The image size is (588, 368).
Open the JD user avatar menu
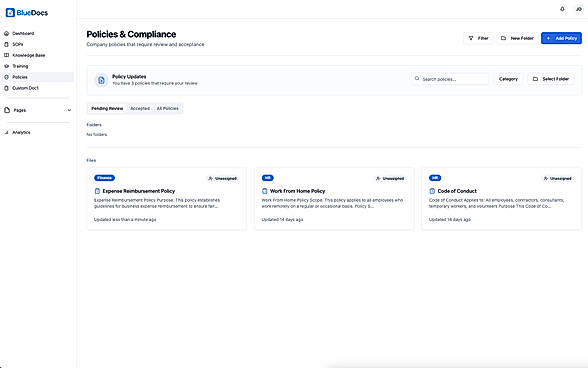tap(579, 9)
